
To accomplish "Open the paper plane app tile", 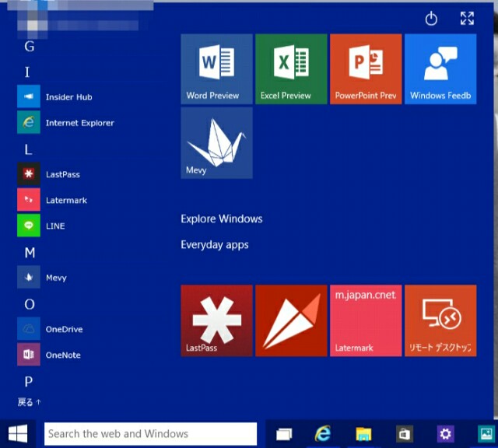I will click(x=291, y=320).
